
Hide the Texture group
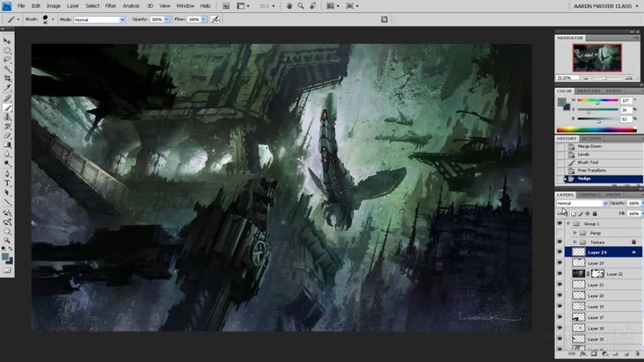(x=560, y=243)
